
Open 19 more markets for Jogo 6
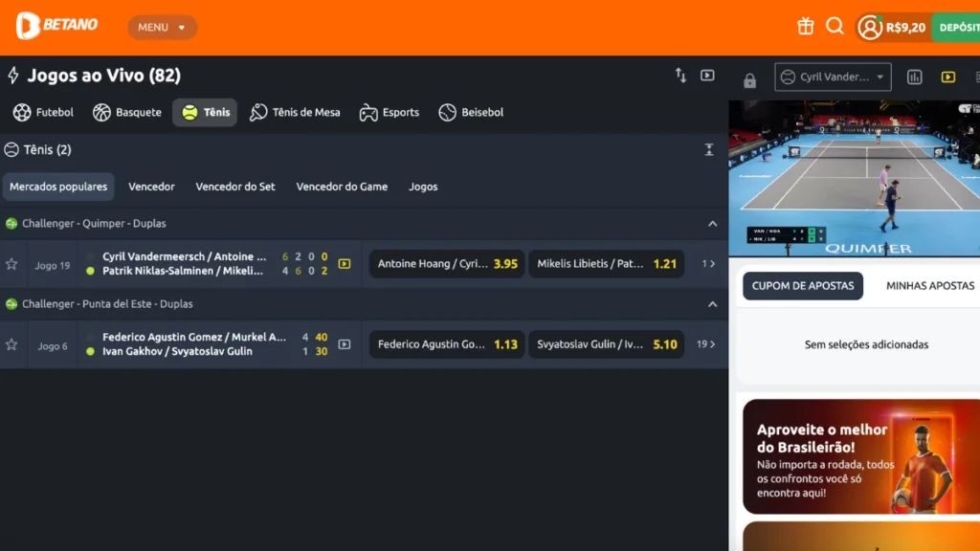(706, 344)
